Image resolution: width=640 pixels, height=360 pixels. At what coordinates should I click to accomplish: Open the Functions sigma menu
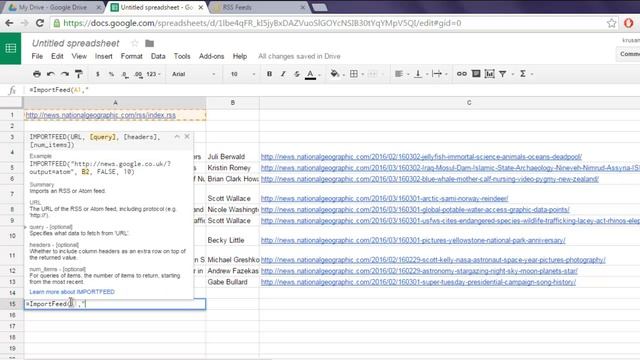coord(522,74)
